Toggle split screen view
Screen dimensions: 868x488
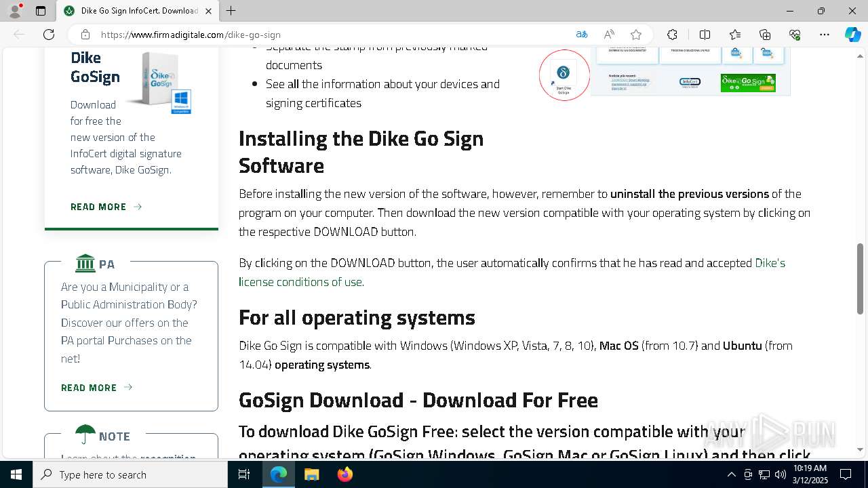point(705,35)
